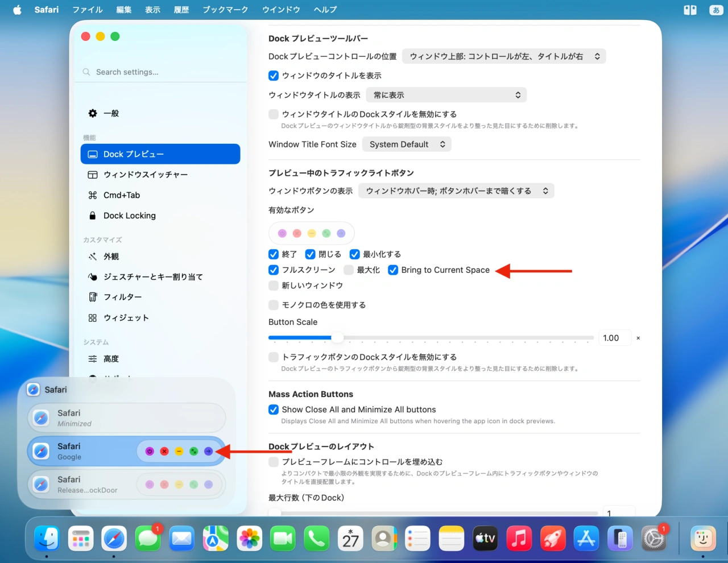
Task: Open Window Title Font Size dropdown
Action: pyautogui.click(x=407, y=144)
